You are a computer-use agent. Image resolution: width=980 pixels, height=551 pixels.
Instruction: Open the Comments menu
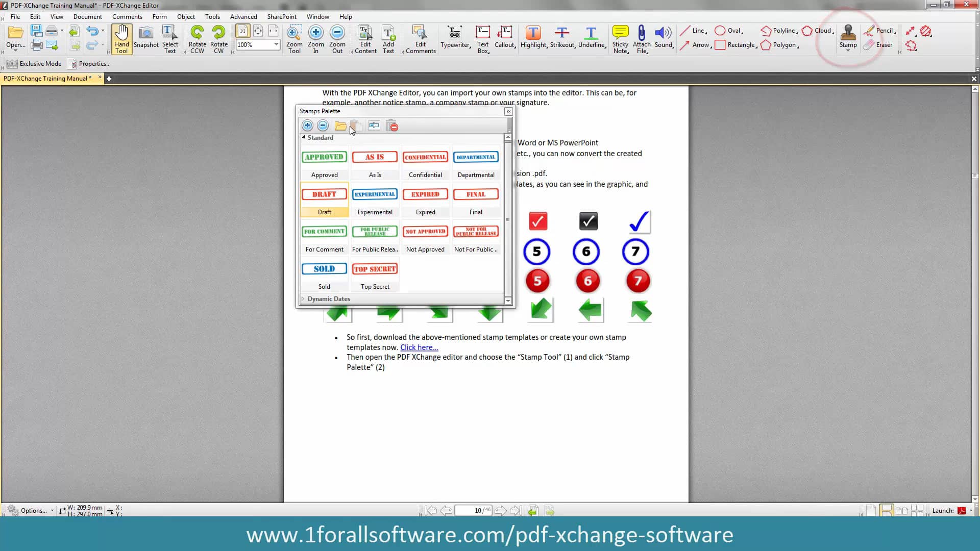[127, 16]
